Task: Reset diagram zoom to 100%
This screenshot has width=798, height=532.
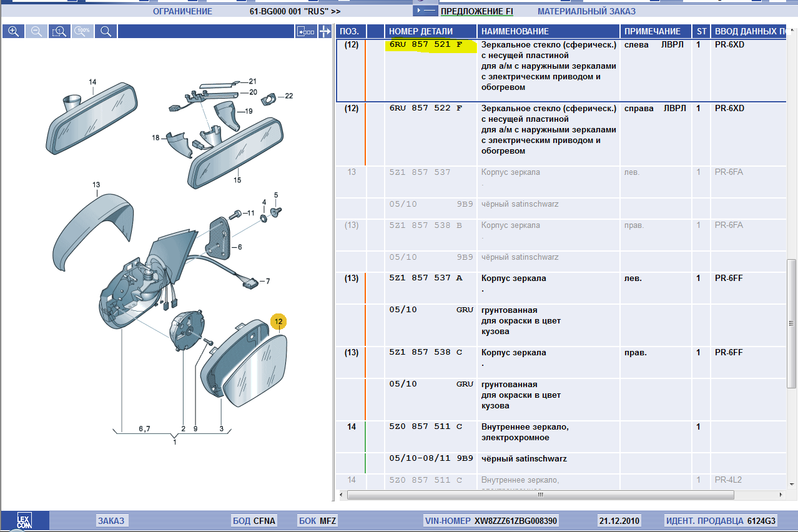Action: [83, 31]
